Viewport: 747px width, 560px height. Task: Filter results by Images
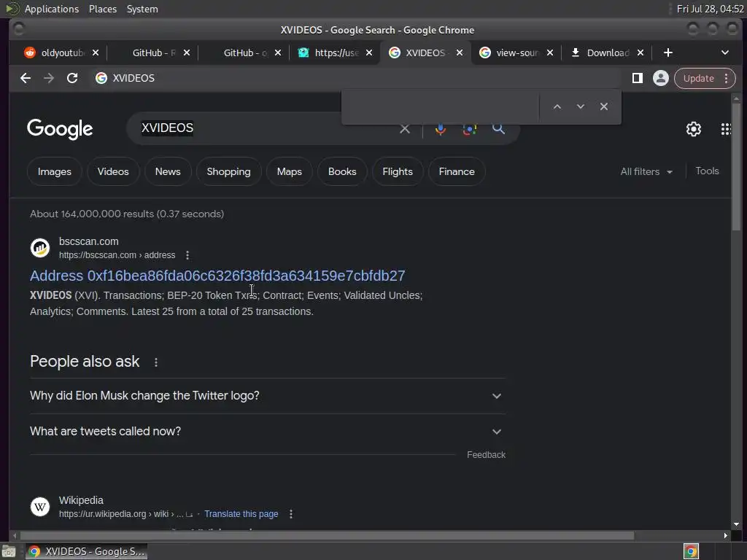click(x=54, y=171)
